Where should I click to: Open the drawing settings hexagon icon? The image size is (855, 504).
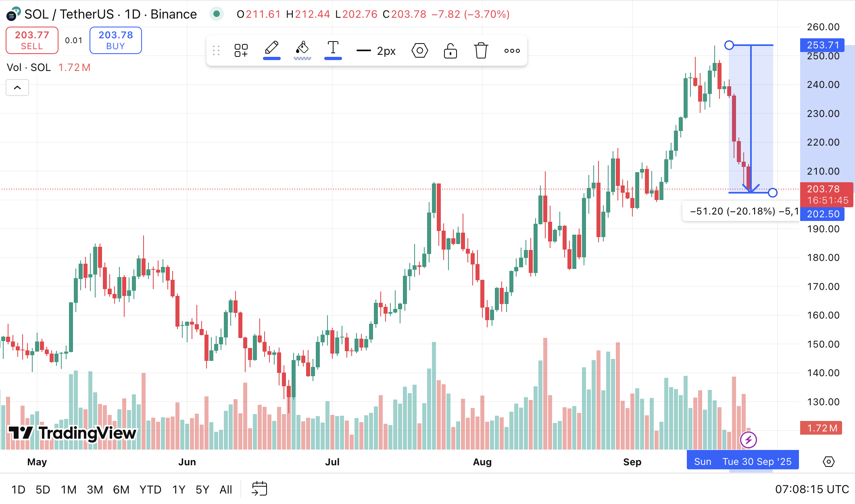click(419, 50)
